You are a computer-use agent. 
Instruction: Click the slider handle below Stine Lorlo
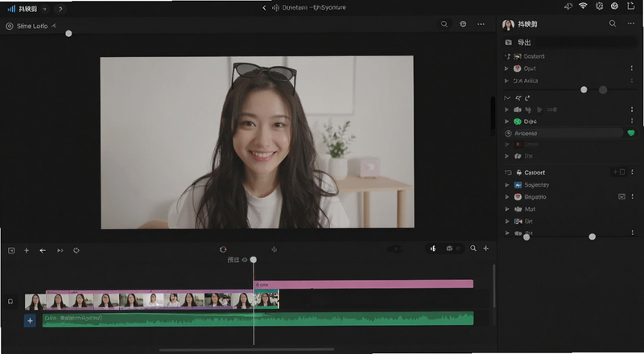point(68,33)
